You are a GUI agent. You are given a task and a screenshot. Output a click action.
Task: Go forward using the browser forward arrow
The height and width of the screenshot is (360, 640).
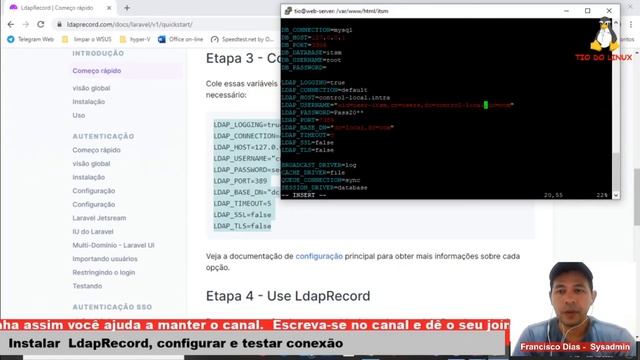coord(26,24)
